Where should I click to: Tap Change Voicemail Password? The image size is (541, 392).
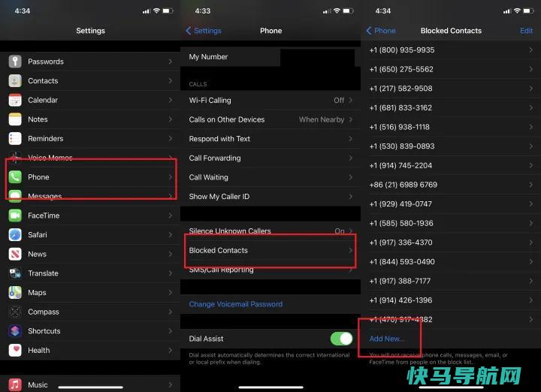(236, 304)
